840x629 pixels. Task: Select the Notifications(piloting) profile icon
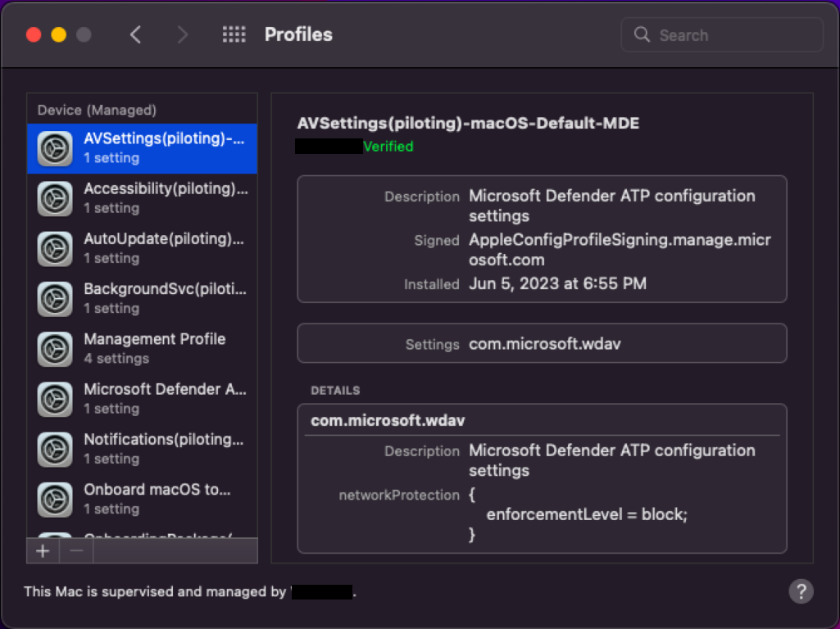coord(55,450)
